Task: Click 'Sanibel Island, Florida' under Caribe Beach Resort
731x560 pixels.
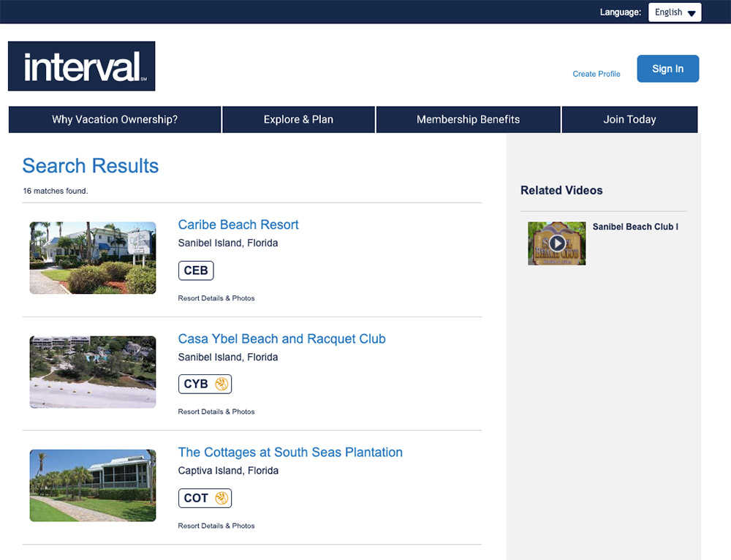Action: tap(228, 243)
